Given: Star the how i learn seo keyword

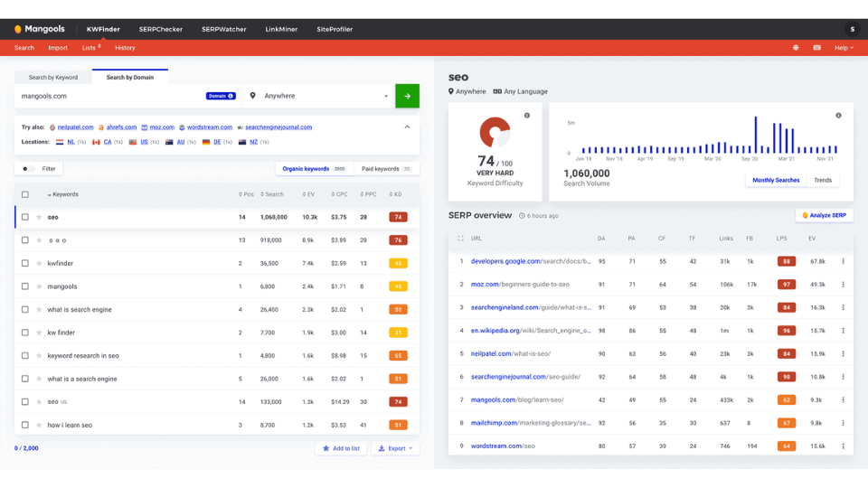Looking at the screenshot, I should click(x=39, y=425).
